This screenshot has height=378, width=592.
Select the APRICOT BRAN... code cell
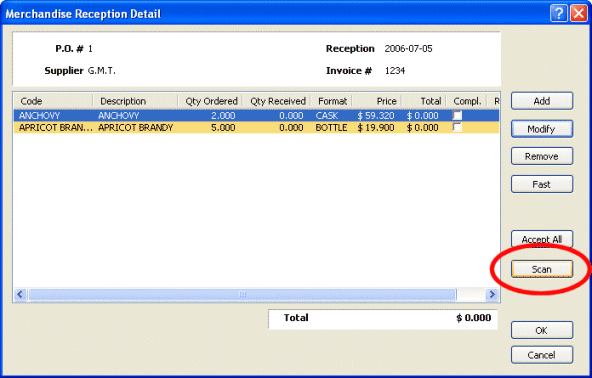point(56,128)
